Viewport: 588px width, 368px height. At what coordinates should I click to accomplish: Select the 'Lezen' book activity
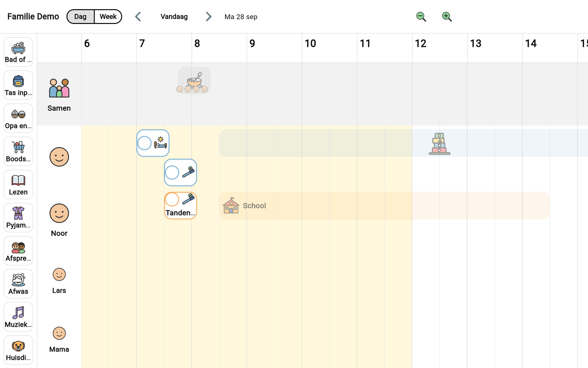[x=18, y=184]
